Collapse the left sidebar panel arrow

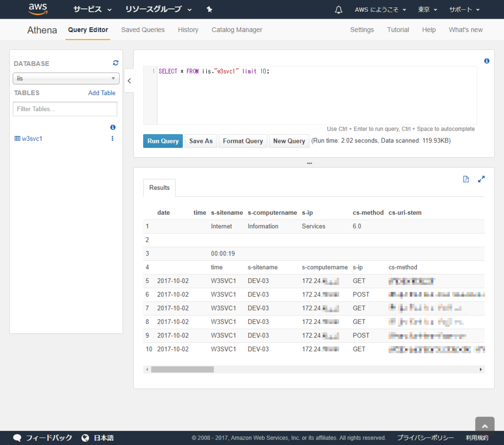(x=129, y=81)
